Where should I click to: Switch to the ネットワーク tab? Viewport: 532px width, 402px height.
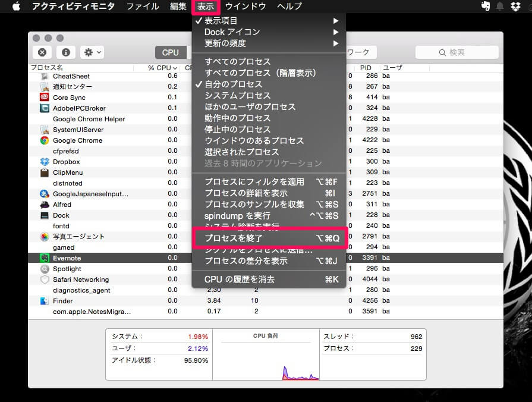click(361, 52)
